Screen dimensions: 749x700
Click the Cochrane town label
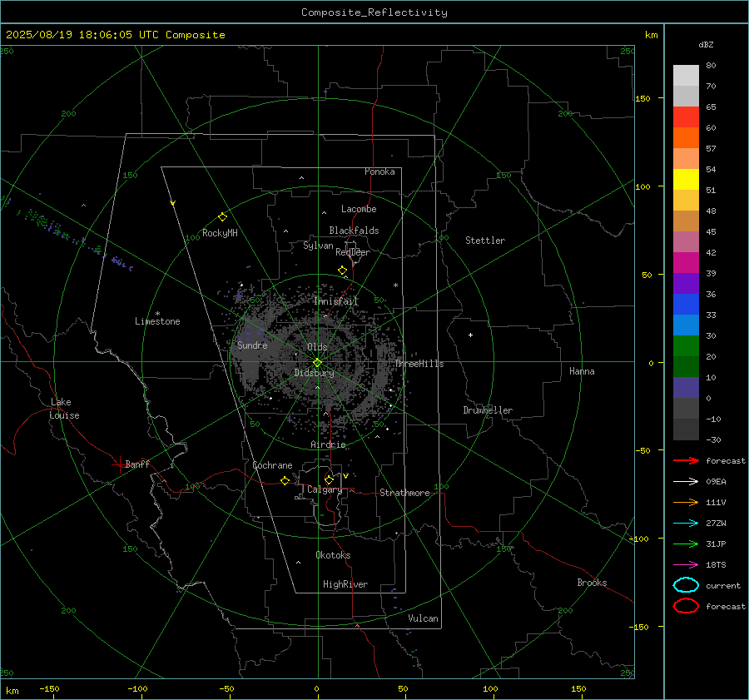272,465
